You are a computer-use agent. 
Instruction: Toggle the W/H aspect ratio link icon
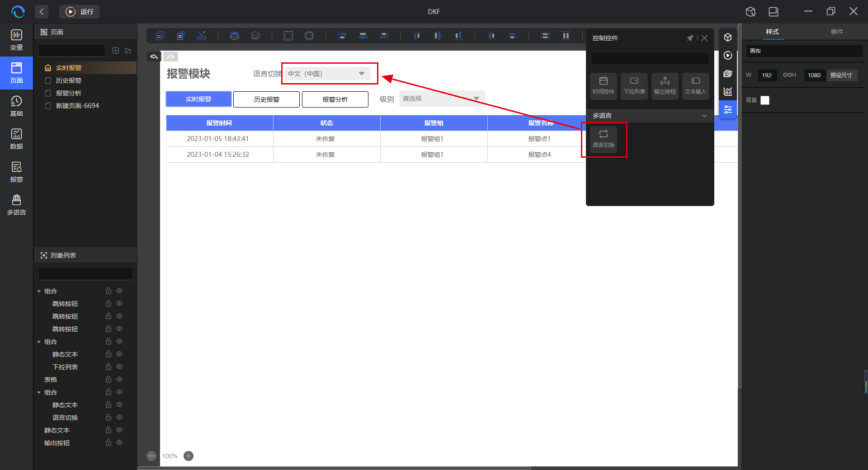[787, 75]
